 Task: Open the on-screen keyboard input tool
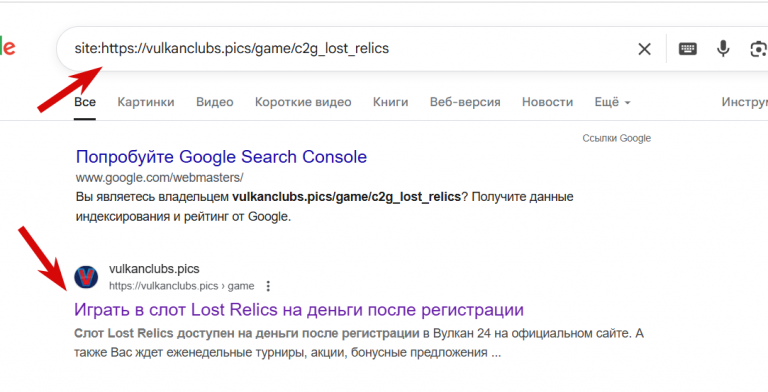point(688,49)
